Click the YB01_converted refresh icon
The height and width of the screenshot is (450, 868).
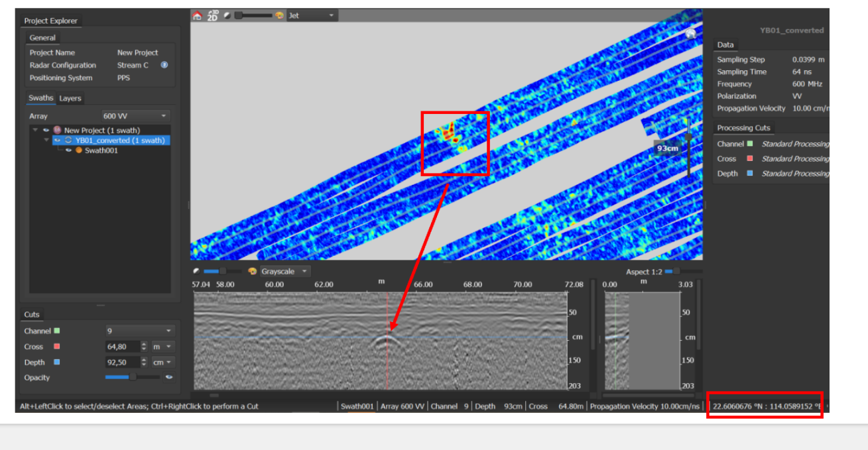pyautogui.click(x=68, y=141)
